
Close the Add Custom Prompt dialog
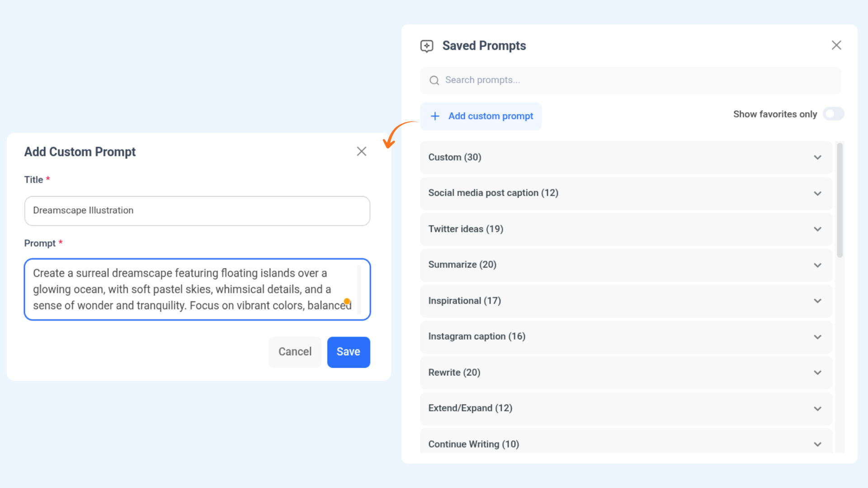[361, 151]
